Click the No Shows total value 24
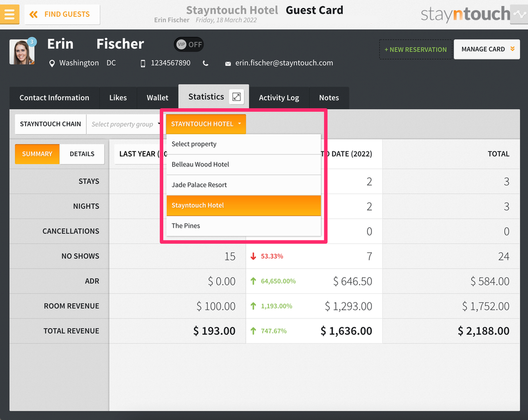 [504, 256]
